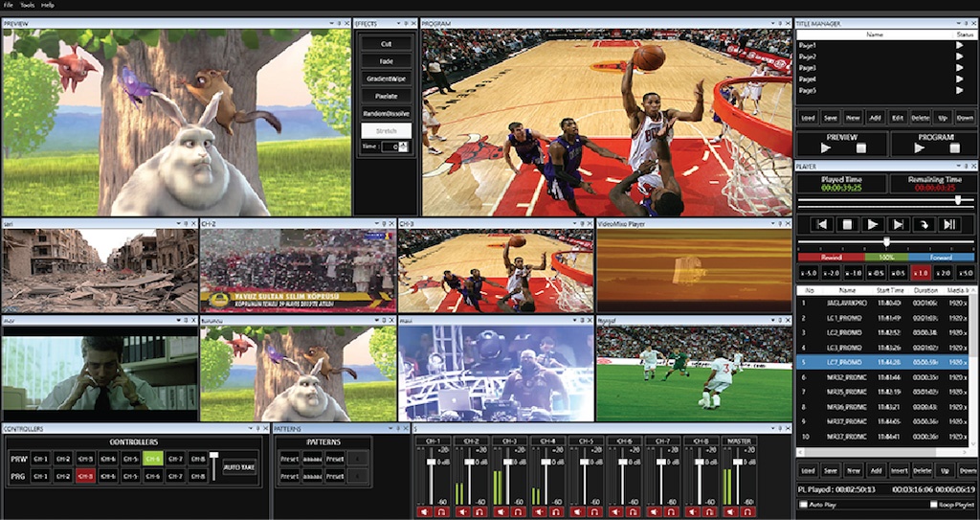Select CH-2 on the PRG row
Image resolution: width=980 pixels, height=520 pixels.
point(63,476)
